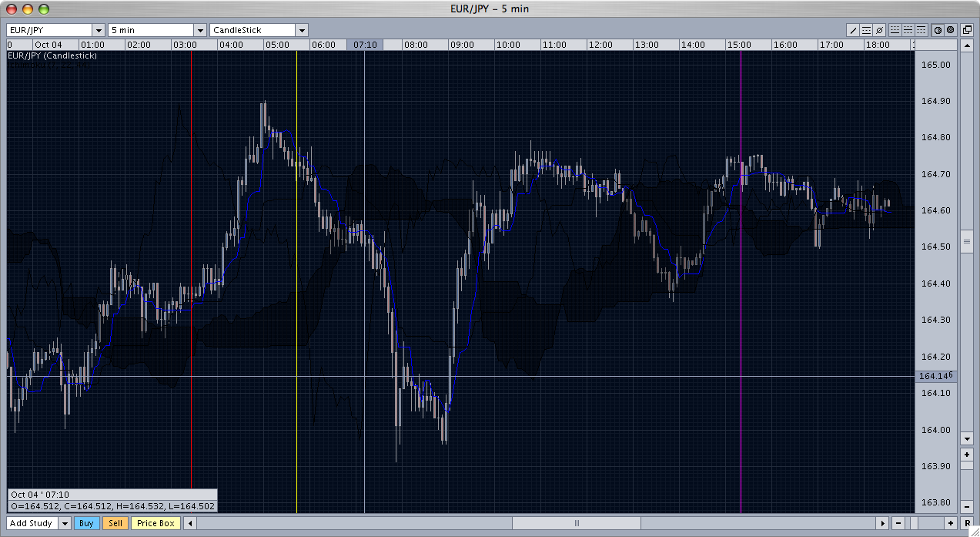
Task: Click the vertical price scrollbar thumb
Action: coord(967,241)
